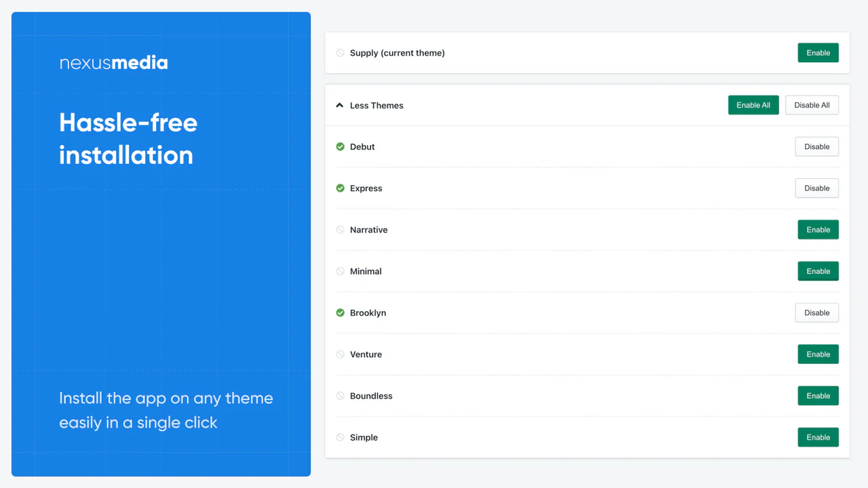The height and width of the screenshot is (488, 868).
Task: Disable the app on Express theme
Action: 816,188
